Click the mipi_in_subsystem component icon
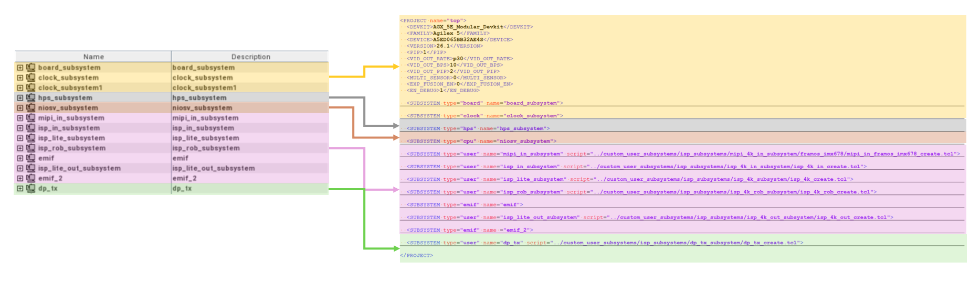 click(30, 118)
